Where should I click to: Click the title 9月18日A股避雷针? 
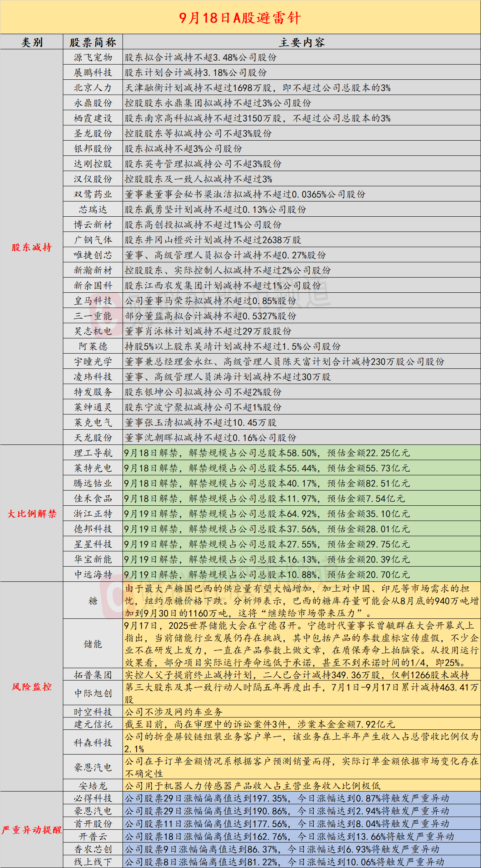(240, 18)
